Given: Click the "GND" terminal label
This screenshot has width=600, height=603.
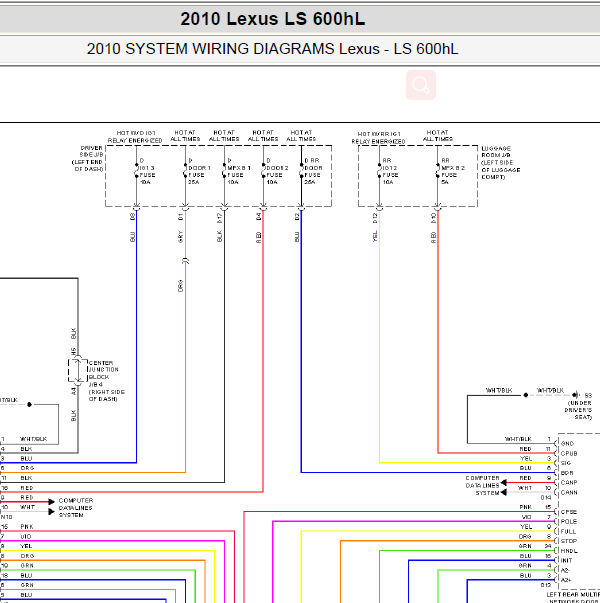Looking at the screenshot, I should pos(567,443).
